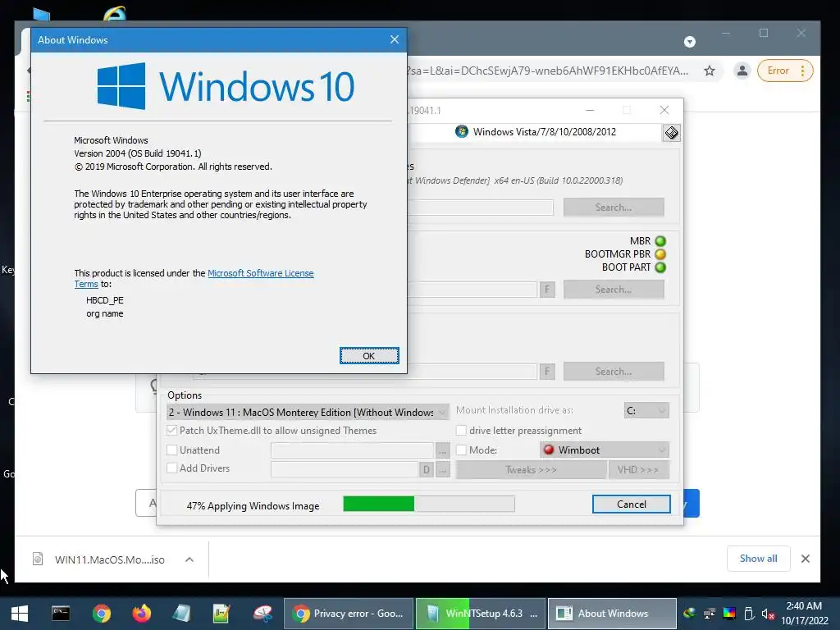Screen dimensions: 840x630
Task: Click the installation image Search button
Action: coord(614,208)
